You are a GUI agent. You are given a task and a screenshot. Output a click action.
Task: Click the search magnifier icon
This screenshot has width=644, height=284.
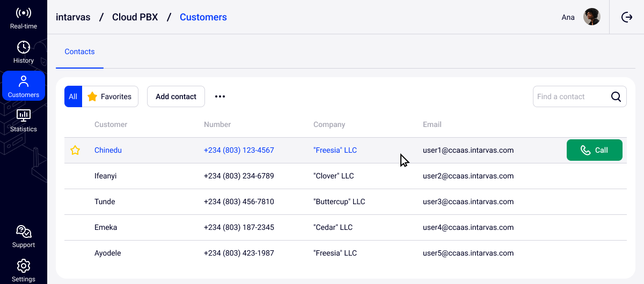616,96
